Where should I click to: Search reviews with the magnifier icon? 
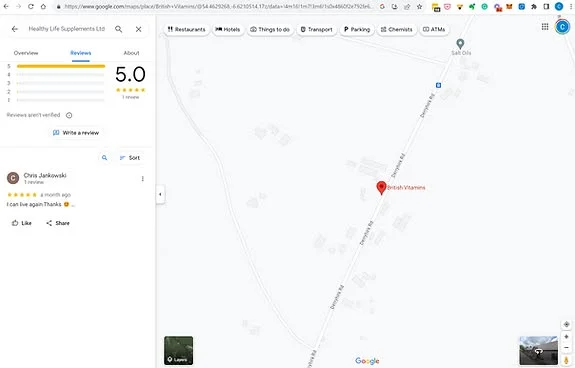point(105,158)
